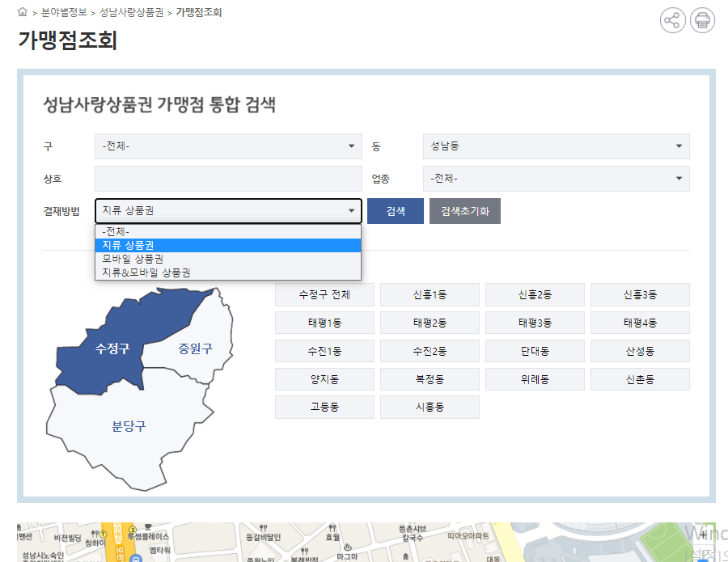Select highlighted 지류 상품권 option in list
728x562 pixels.
pos(228,245)
